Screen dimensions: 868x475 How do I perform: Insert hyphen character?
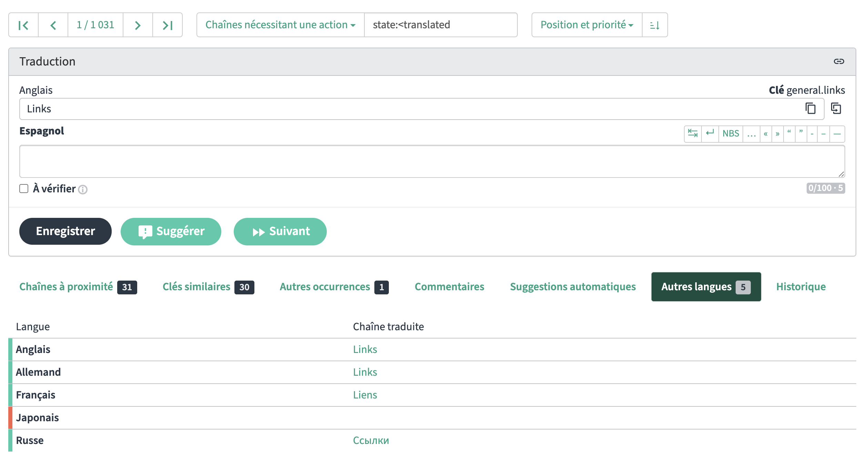click(x=812, y=133)
